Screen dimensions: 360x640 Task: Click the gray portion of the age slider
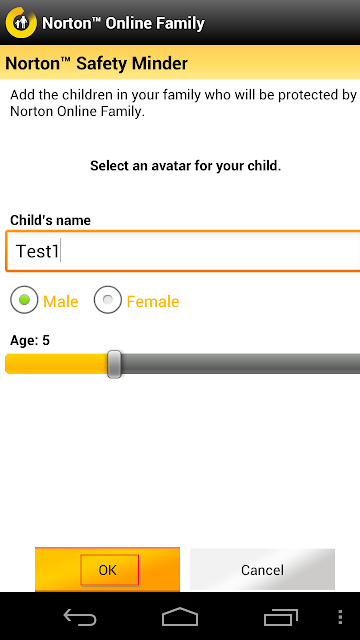click(x=241, y=364)
